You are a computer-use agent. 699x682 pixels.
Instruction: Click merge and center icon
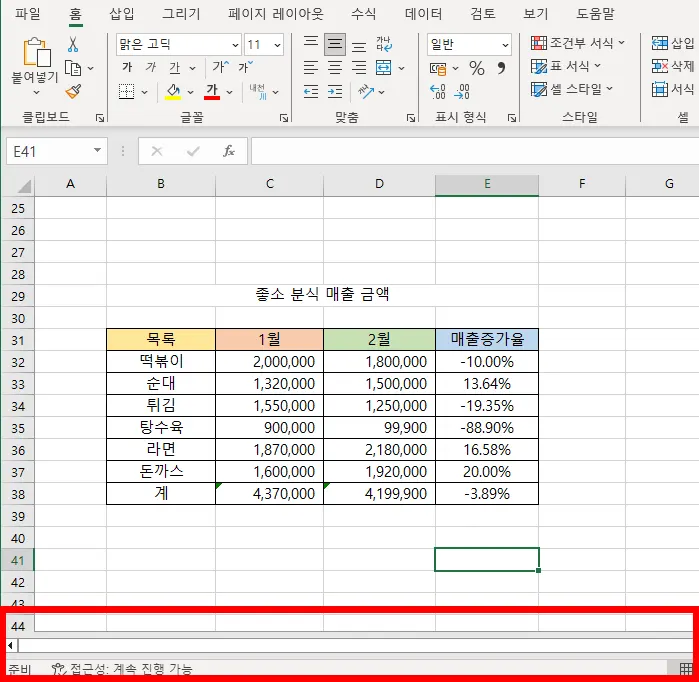click(383, 68)
